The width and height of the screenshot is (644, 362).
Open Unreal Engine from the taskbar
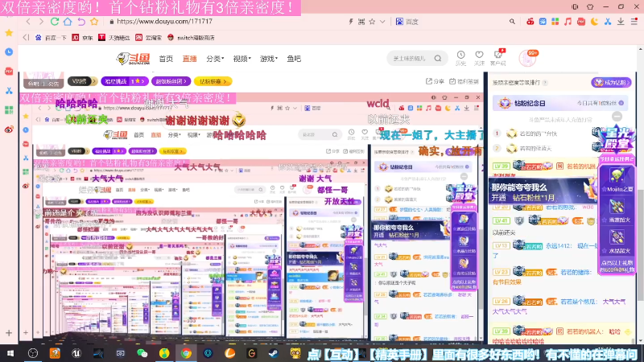76,353
